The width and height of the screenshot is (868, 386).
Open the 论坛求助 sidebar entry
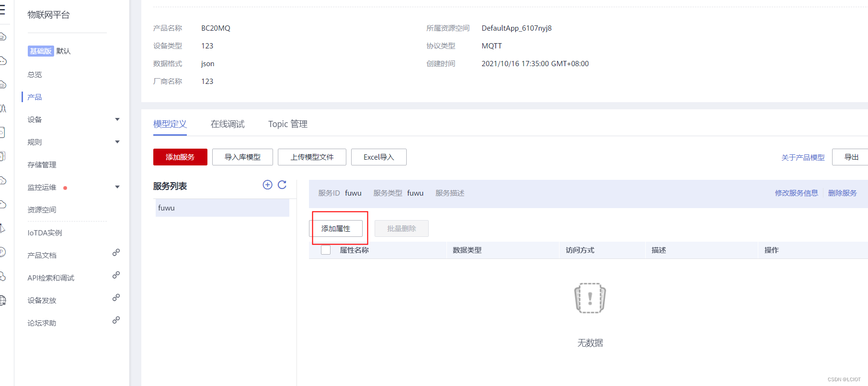coord(42,323)
